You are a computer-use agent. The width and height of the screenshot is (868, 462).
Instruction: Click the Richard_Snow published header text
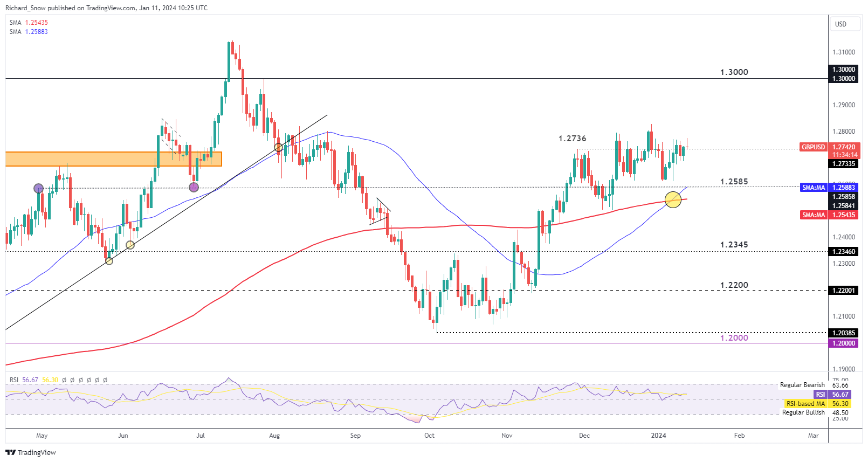point(106,8)
